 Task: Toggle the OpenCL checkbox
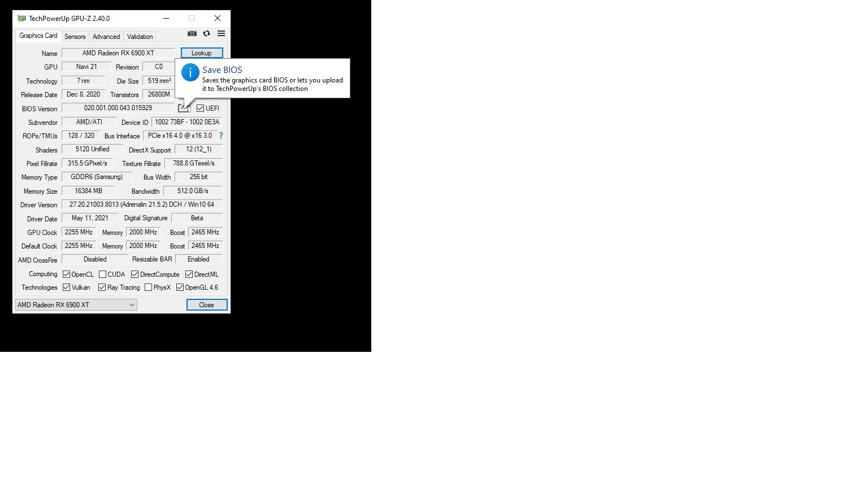tap(66, 274)
